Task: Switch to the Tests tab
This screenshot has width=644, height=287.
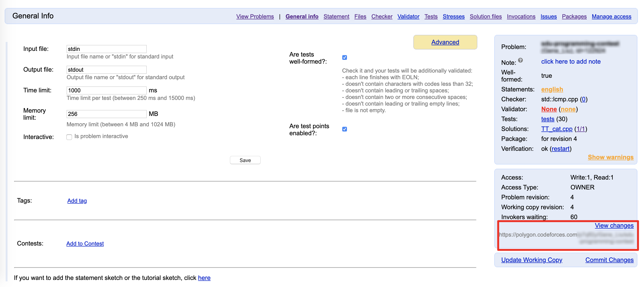Action: point(431,16)
